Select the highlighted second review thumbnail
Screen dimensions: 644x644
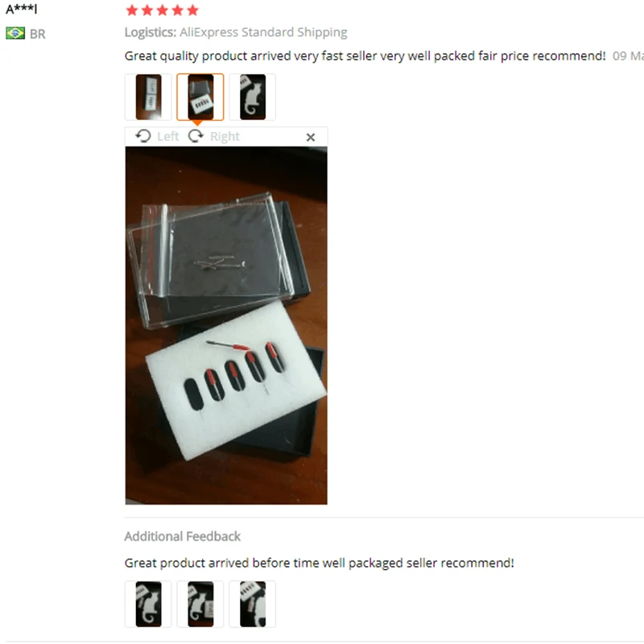pos(200,97)
